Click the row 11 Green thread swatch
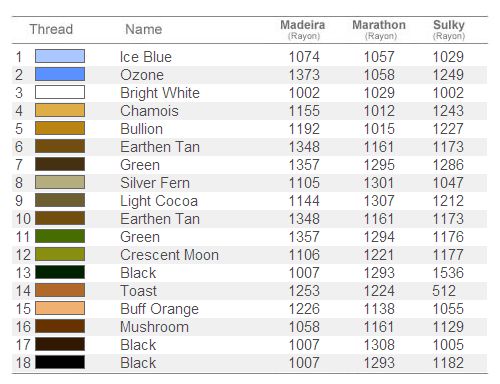Viewport: 500px width, 384px height. coord(60,236)
